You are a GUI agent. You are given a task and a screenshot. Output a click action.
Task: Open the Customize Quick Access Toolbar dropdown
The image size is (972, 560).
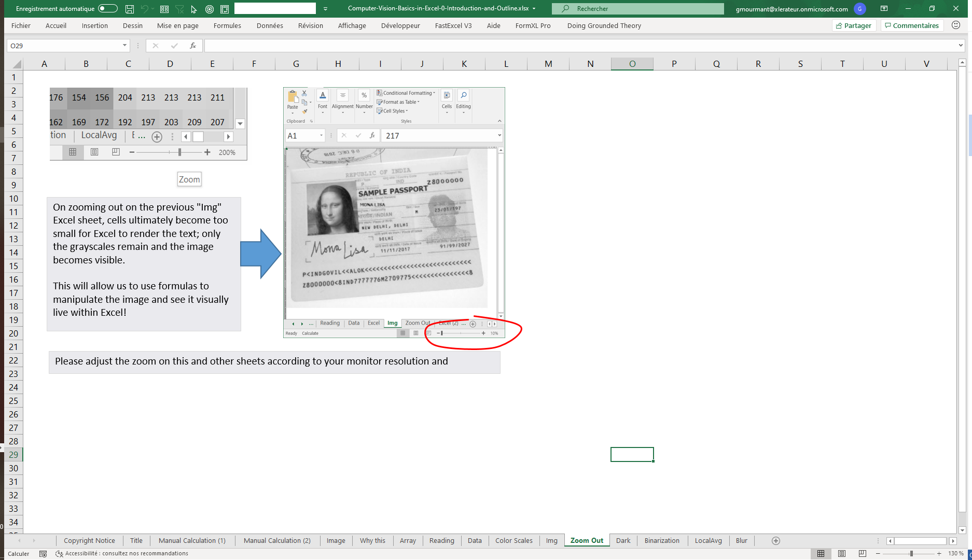(x=325, y=9)
